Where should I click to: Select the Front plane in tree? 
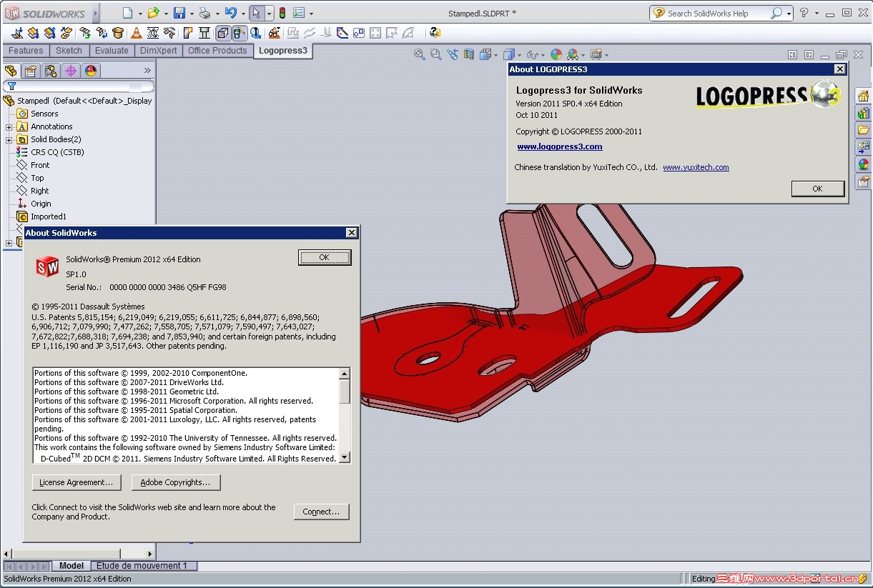tap(40, 165)
